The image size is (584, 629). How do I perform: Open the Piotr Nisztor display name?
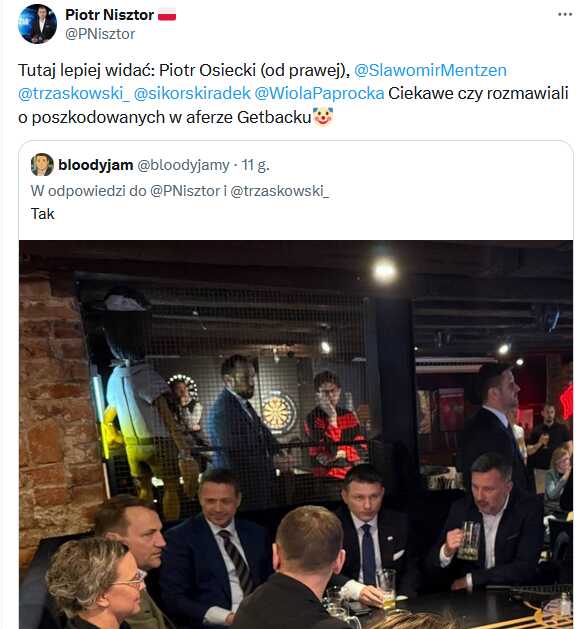pyautogui.click(x=109, y=15)
